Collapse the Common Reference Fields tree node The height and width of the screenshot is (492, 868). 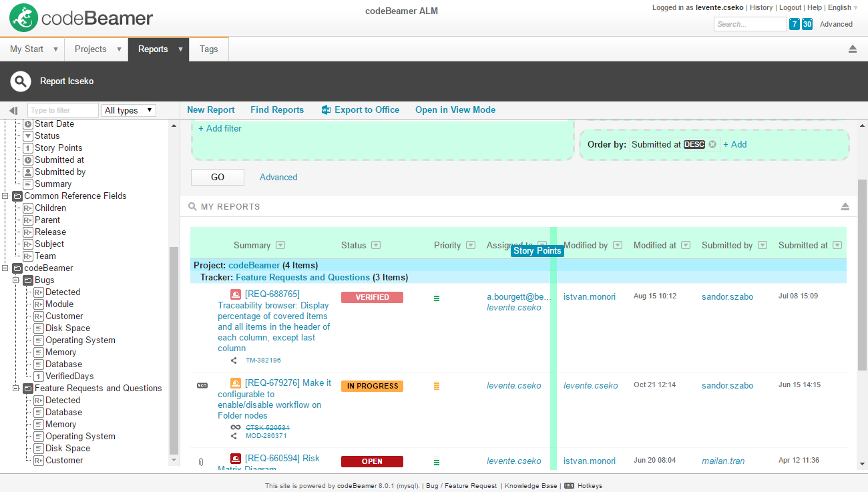(5, 196)
